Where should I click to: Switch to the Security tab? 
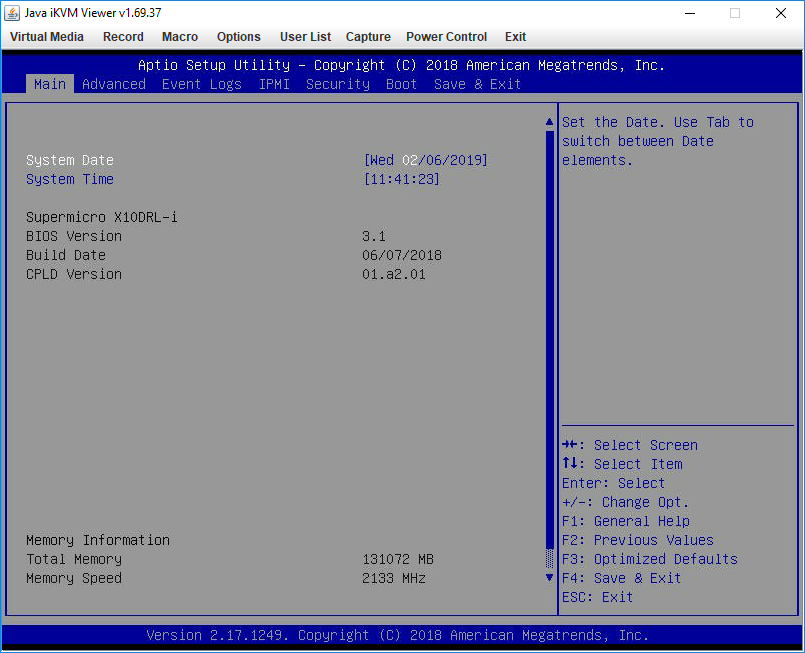[338, 85]
